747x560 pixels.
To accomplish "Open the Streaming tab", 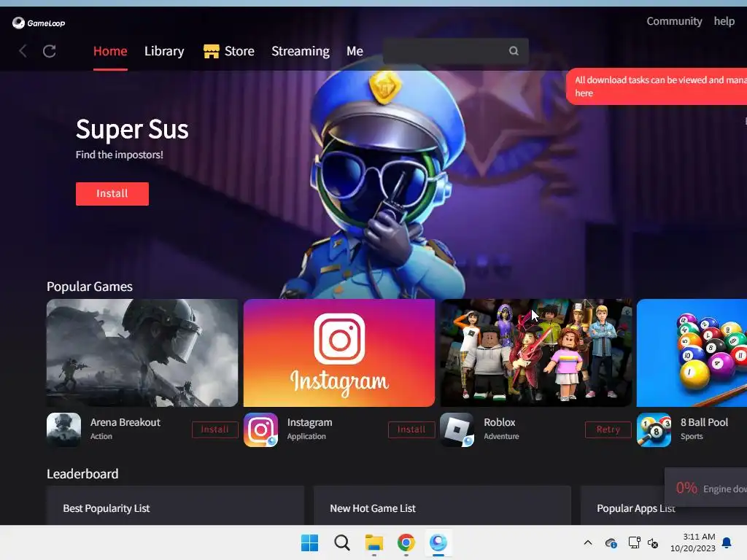I will click(301, 51).
